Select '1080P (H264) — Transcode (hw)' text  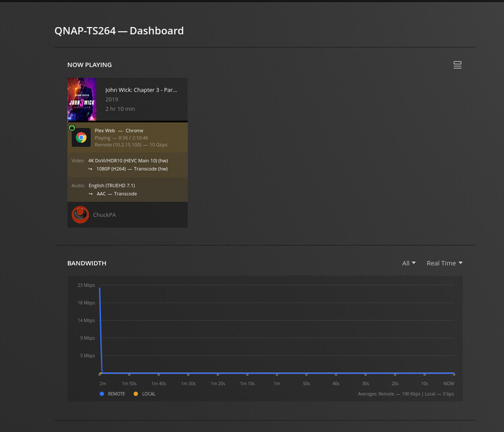click(132, 169)
